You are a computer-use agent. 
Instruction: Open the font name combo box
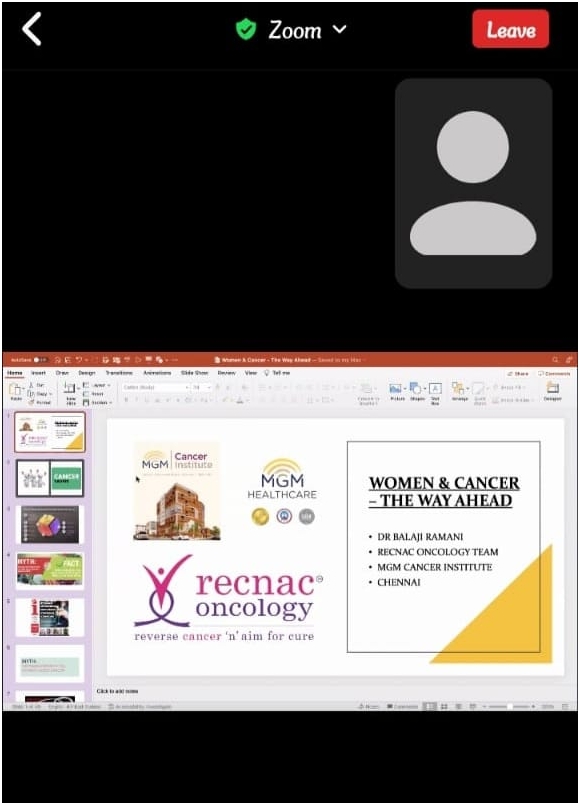(x=156, y=387)
